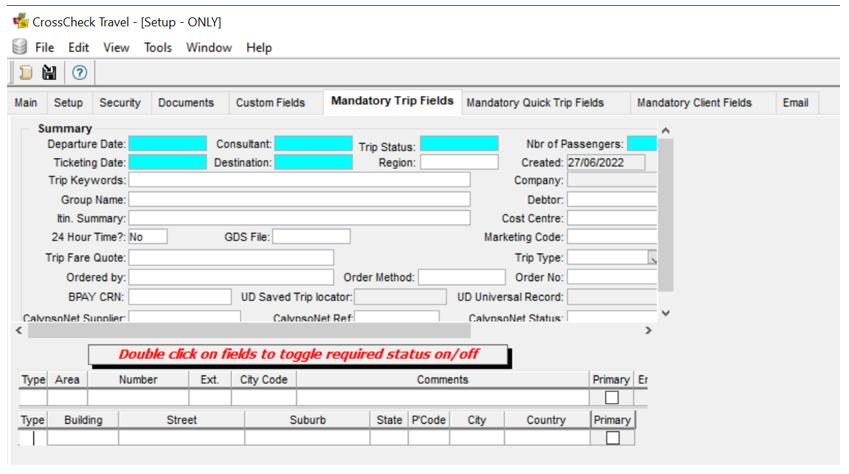Click the Comments column header
Viewport: 849px width, 474px height.
coord(442,380)
